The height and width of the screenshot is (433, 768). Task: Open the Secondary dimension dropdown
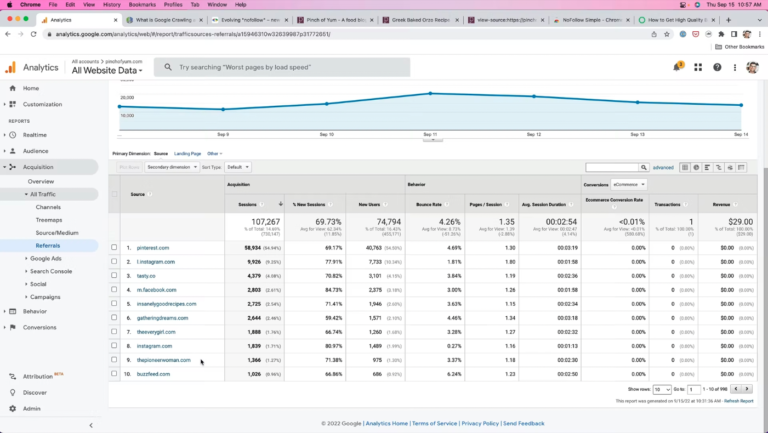pyautogui.click(x=171, y=167)
